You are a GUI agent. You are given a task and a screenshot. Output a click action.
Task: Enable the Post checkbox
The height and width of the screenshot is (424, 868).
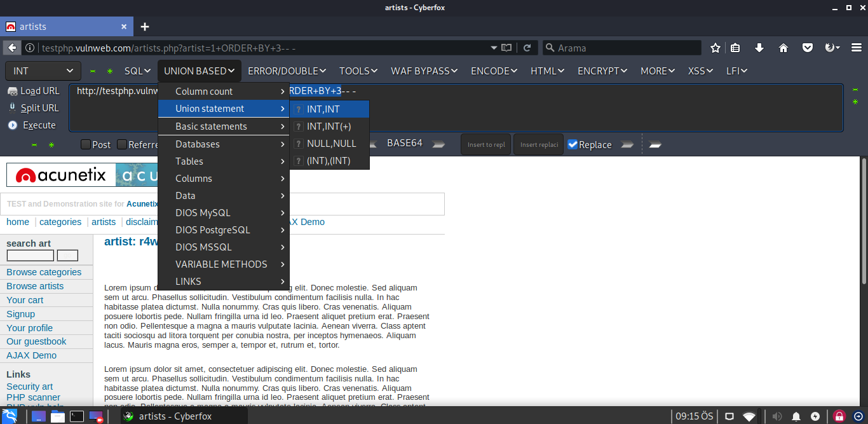click(86, 144)
